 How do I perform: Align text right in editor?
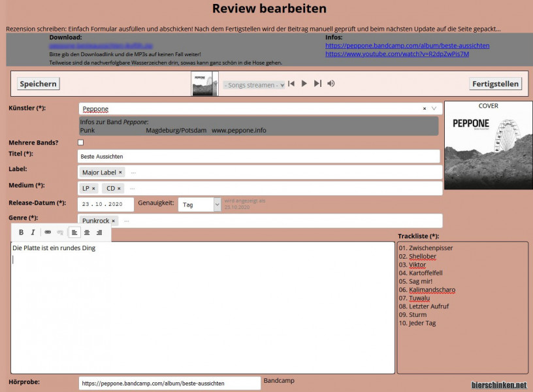point(99,233)
